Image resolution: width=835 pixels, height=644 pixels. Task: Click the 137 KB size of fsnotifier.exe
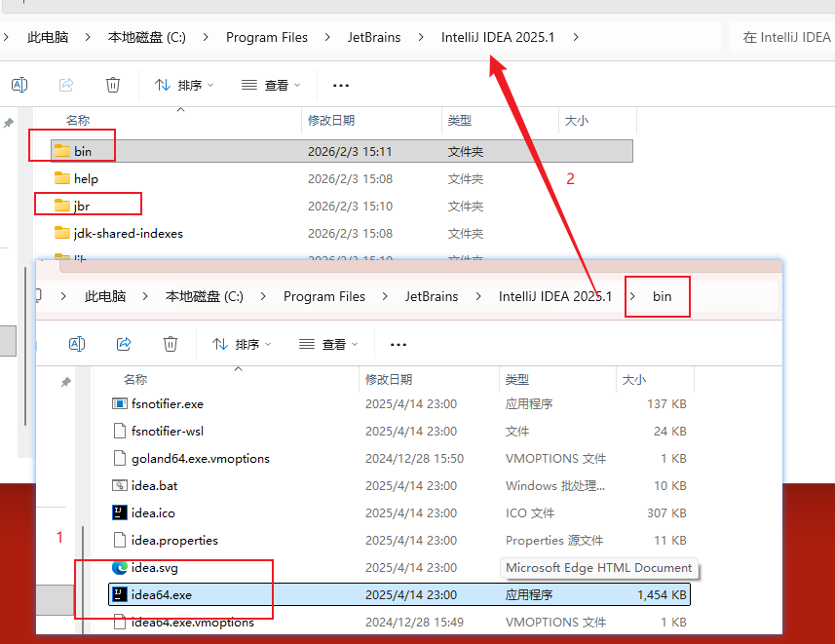pyautogui.click(x=666, y=403)
